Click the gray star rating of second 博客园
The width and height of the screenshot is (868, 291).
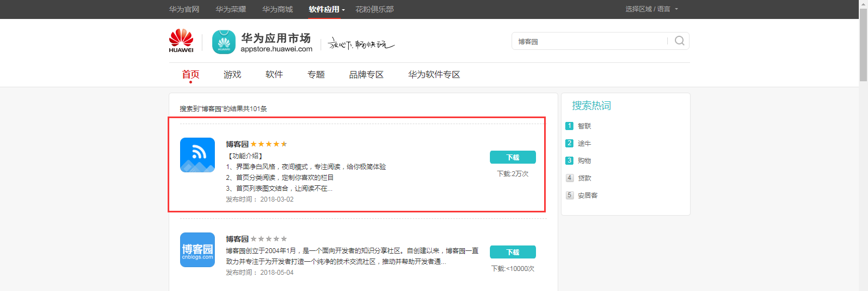(269, 239)
